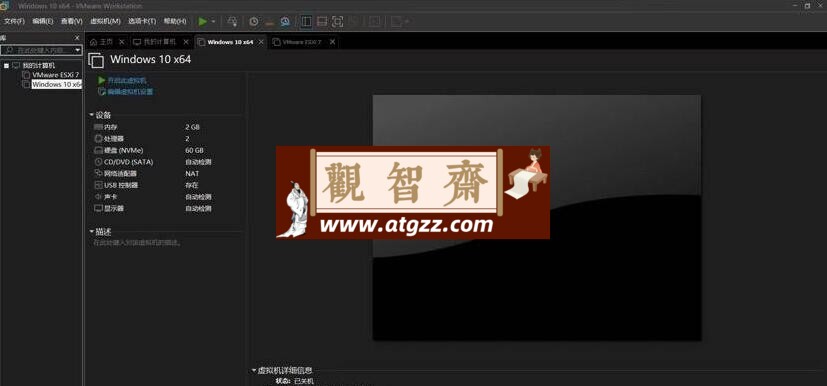The image size is (827, 386).
Task: Collapse the 我的计算机 tree node
Action: (x=6, y=66)
